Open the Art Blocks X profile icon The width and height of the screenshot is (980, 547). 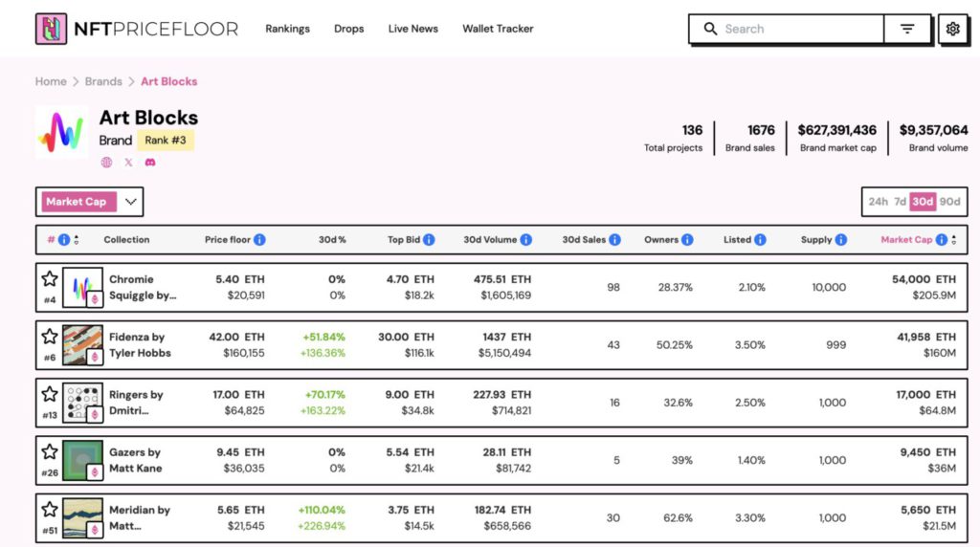pos(128,163)
